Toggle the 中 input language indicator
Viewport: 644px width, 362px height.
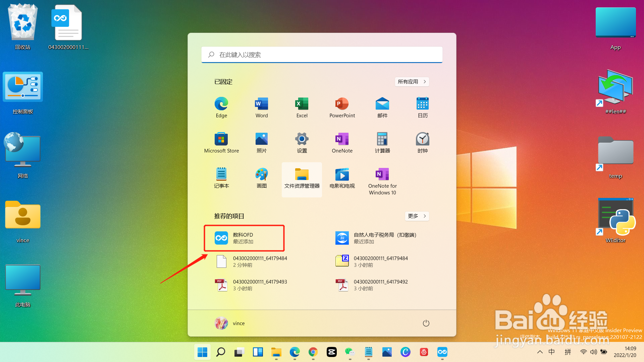[x=552, y=352]
